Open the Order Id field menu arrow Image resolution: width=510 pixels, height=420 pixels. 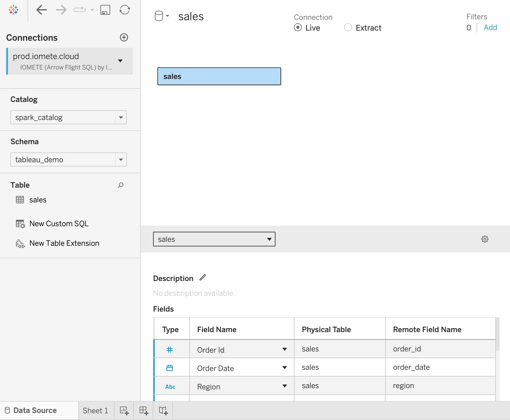tap(285, 349)
